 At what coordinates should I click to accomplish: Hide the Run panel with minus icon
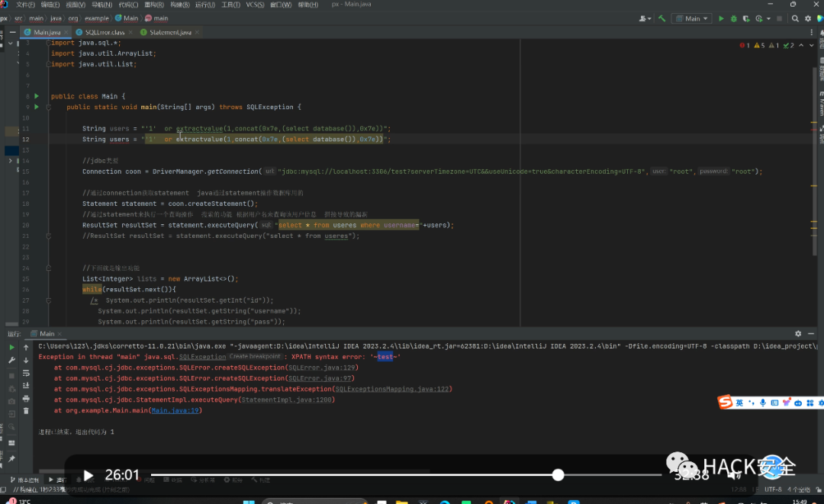[x=811, y=334]
